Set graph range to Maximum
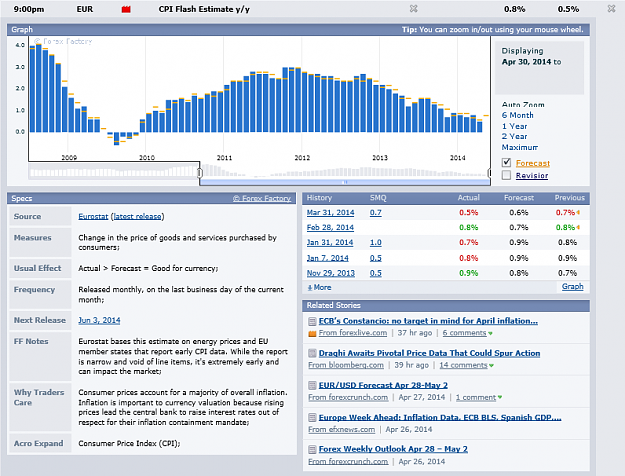The image size is (625, 476). 520,147
